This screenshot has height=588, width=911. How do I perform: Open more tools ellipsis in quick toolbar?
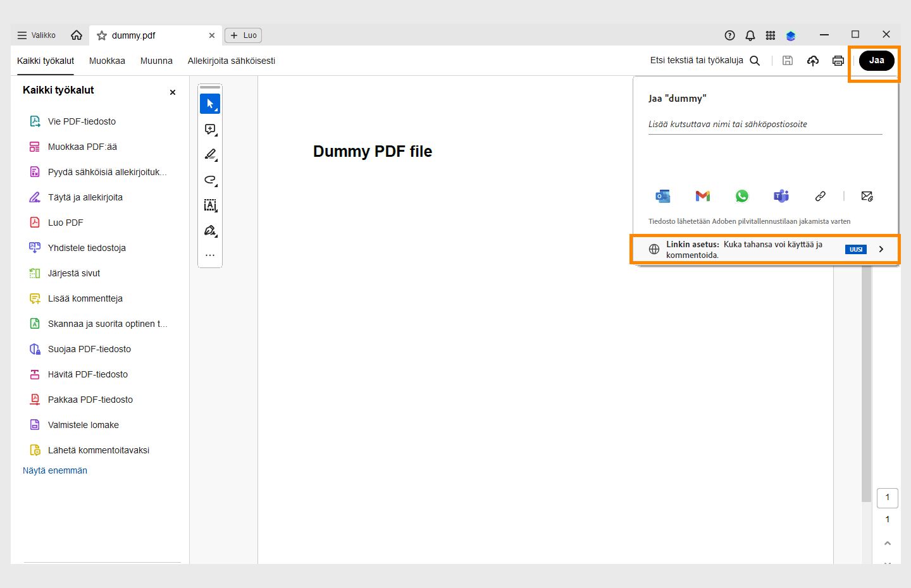coord(210,255)
